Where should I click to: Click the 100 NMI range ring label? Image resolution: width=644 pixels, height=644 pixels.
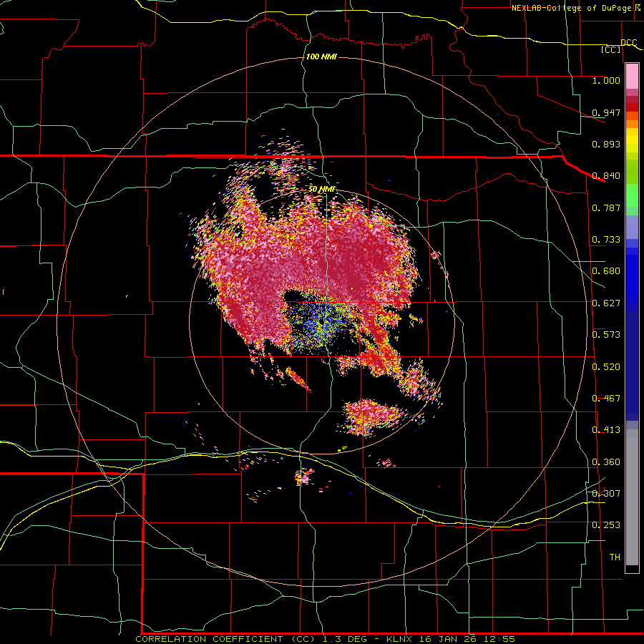coord(321,57)
